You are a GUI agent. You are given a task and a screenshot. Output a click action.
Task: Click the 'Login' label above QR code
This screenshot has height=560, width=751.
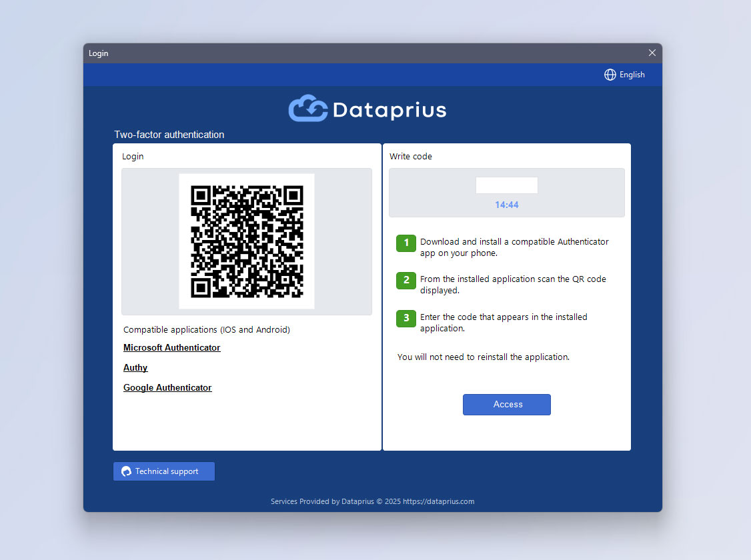pyautogui.click(x=133, y=157)
